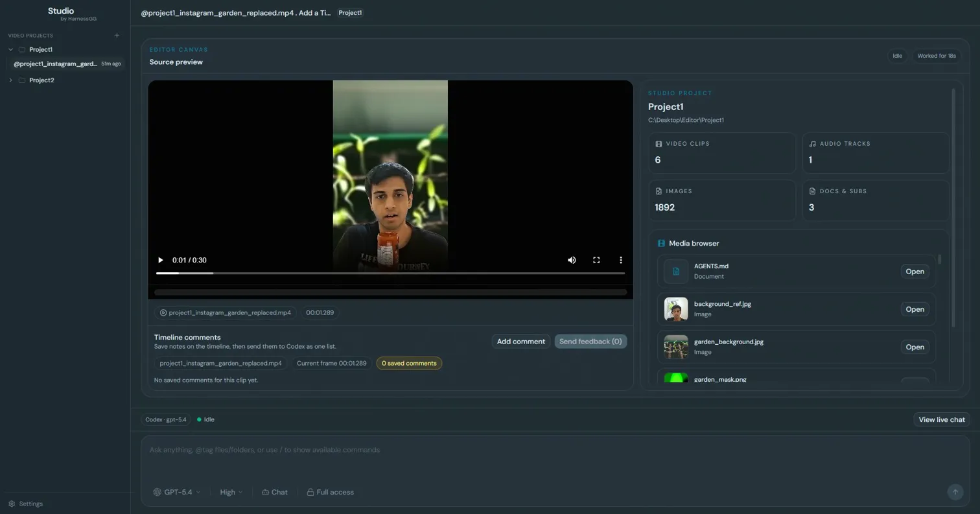This screenshot has width=980, height=514.
Task: Click the Media browser film icon
Action: coord(660,243)
